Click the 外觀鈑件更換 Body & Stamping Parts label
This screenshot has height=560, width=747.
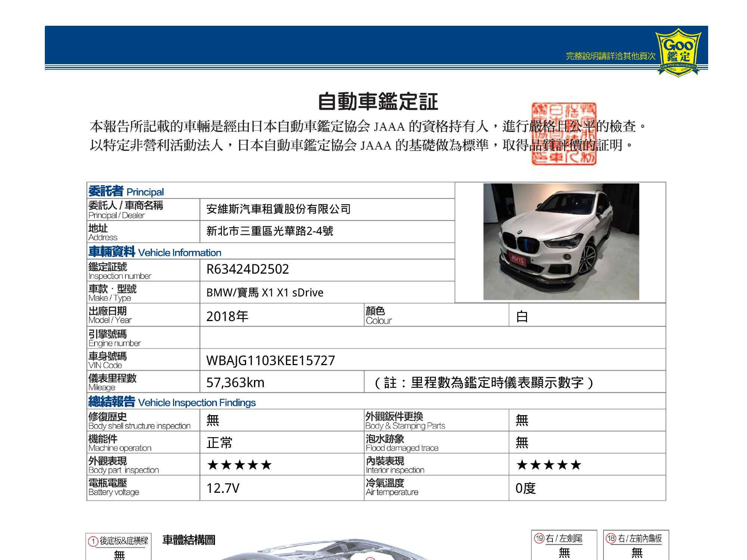point(405,421)
